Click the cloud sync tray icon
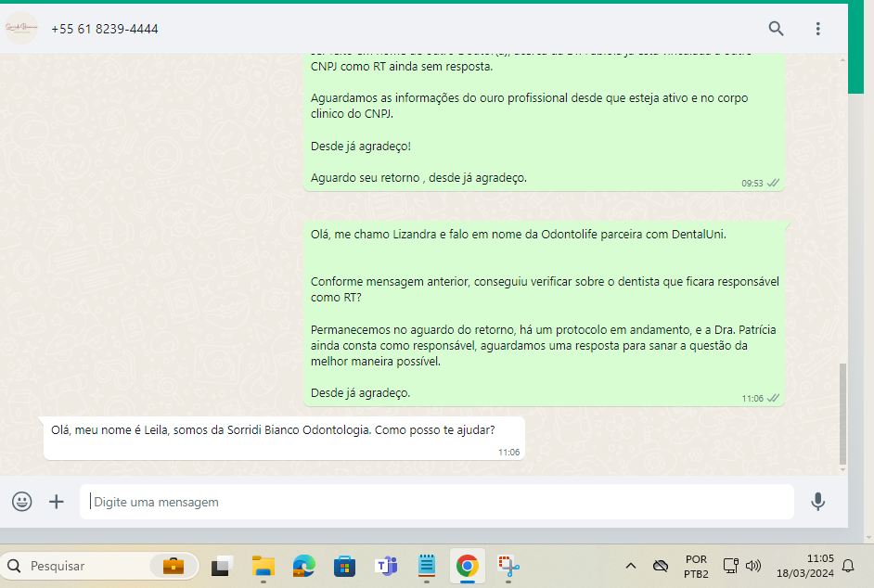This screenshot has height=588, width=874. (661, 567)
